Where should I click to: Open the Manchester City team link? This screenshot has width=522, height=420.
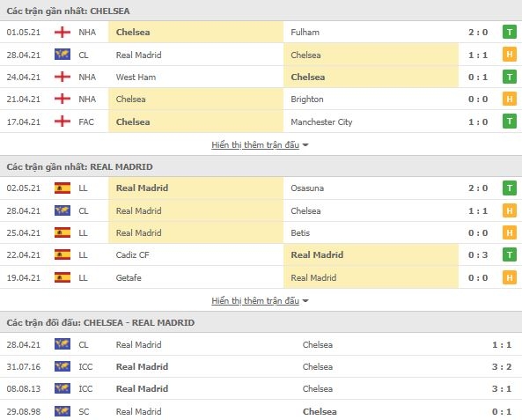pos(321,122)
